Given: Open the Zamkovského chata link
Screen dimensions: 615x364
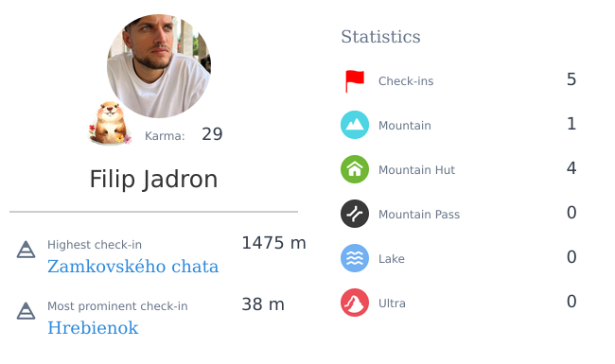Looking at the screenshot, I should point(133,267).
